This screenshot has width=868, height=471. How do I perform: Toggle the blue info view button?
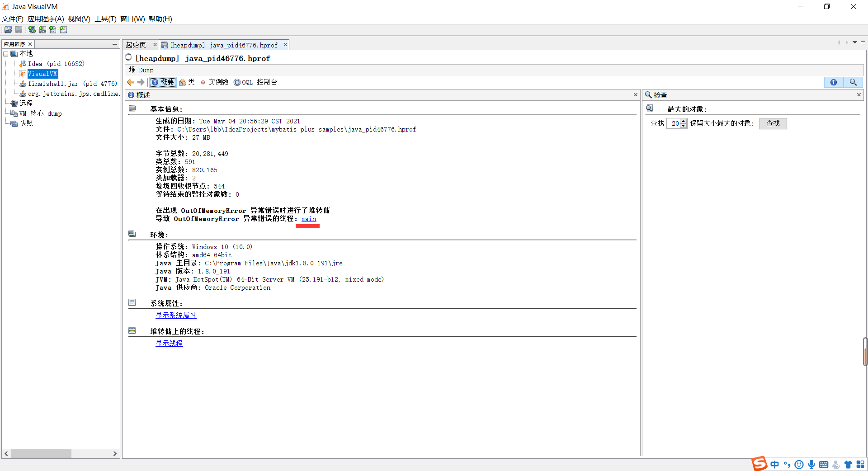(834, 82)
